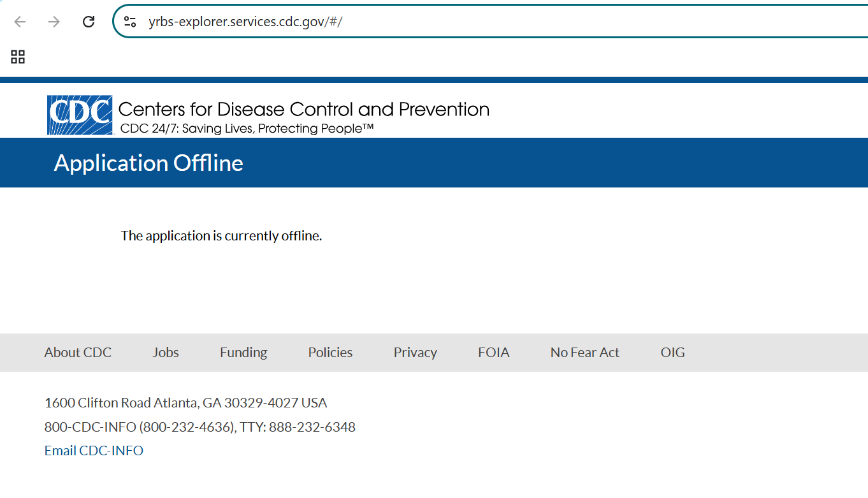868x498 pixels.
Task: Click the browser back arrow
Action: (20, 22)
